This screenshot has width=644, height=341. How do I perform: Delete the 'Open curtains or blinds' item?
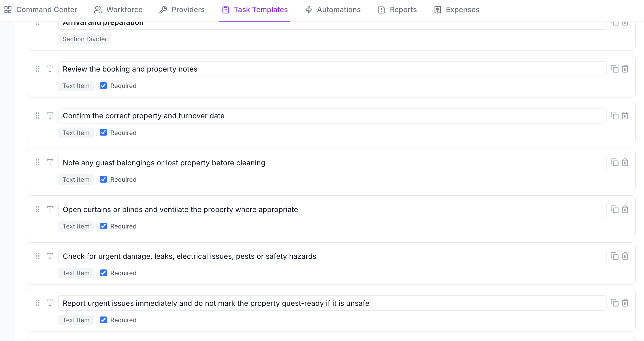(x=625, y=209)
